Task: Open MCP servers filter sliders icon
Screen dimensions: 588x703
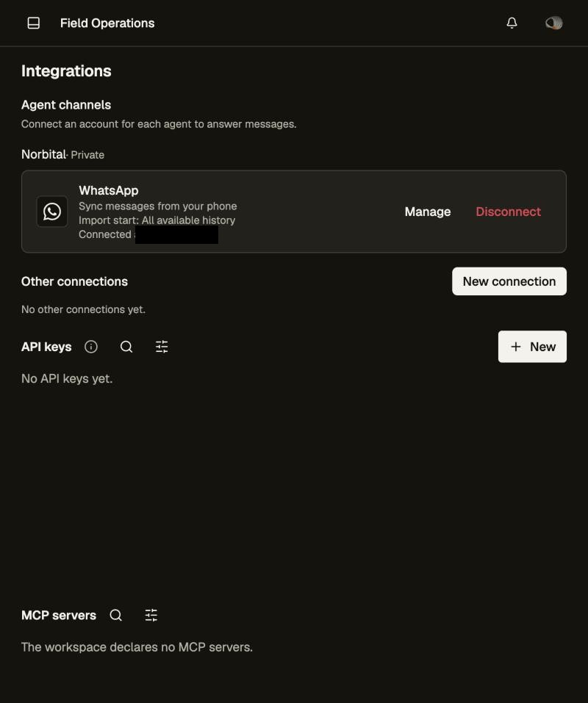Action: pyautogui.click(x=151, y=615)
